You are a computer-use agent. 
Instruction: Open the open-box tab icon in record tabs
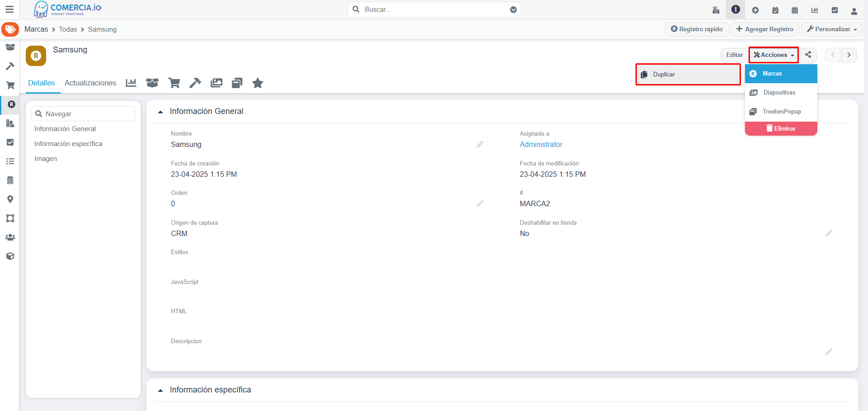[x=152, y=83]
